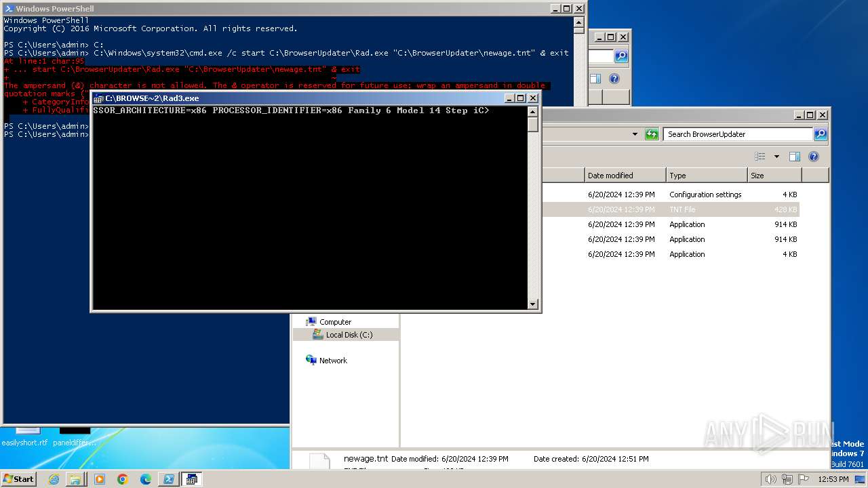Screen dimensions: 868x488
Task: Maximize the Rad3.exe console window
Action: click(x=521, y=98)
